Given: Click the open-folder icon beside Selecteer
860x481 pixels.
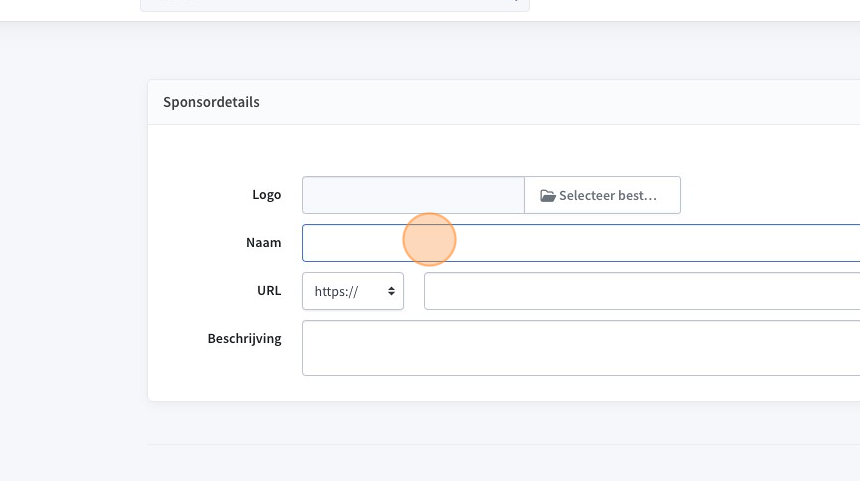Looking at the screenshot, I should (547, 196).
